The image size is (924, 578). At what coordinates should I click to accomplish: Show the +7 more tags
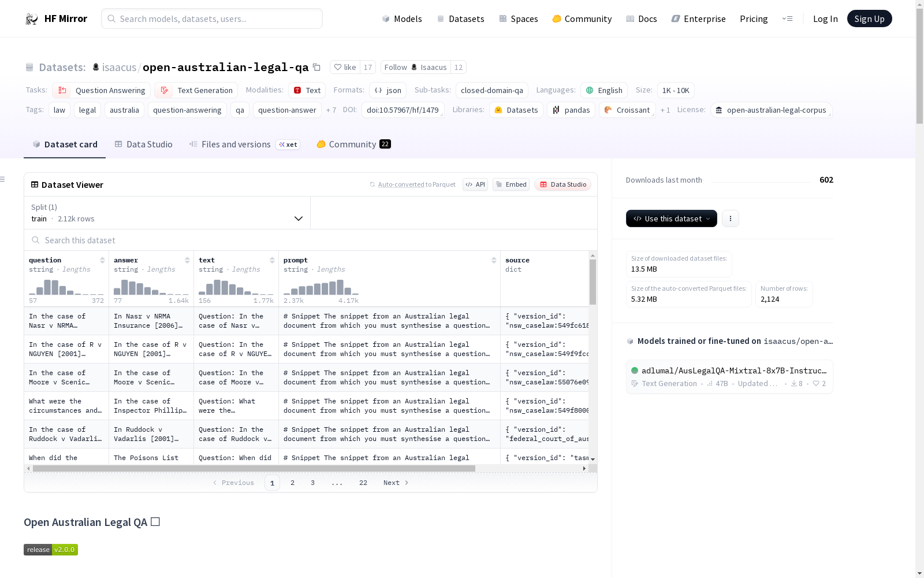click(x=331, y=110)
